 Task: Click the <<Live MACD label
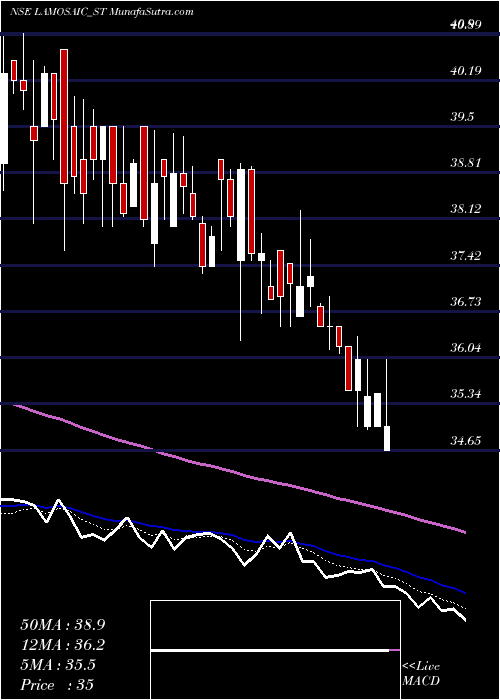[421, 674]
